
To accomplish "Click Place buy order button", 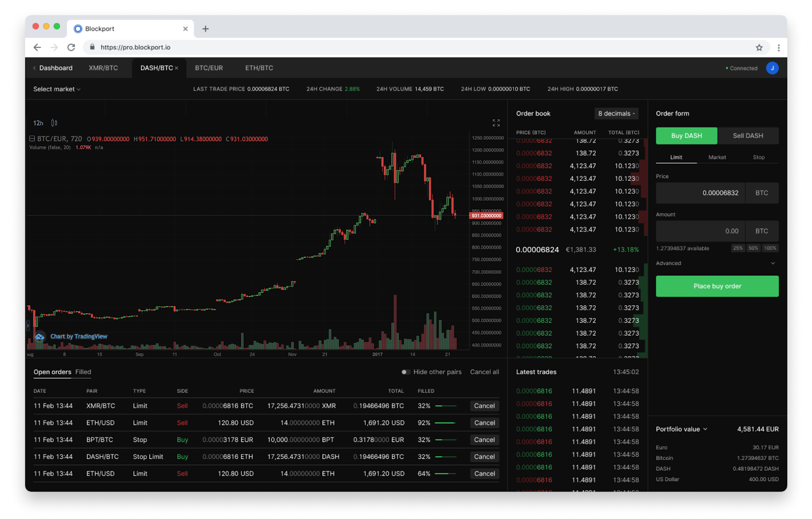I will [717, 286].
